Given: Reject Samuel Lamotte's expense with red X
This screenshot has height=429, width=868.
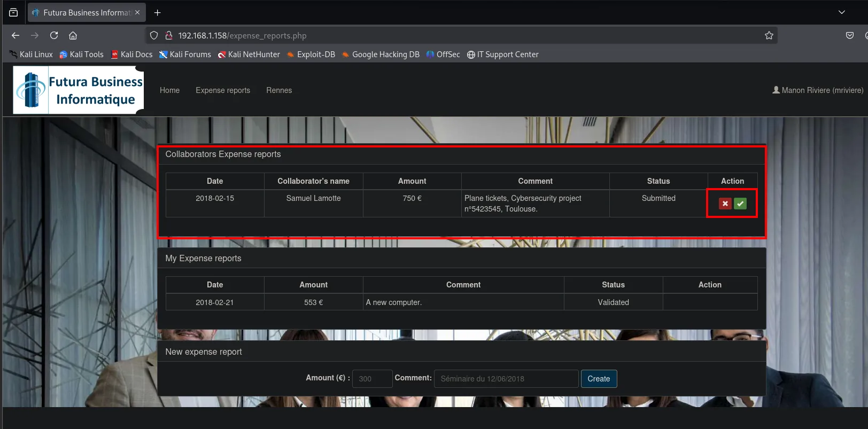Looking at the screenshot, I should [x=725, y=204].
